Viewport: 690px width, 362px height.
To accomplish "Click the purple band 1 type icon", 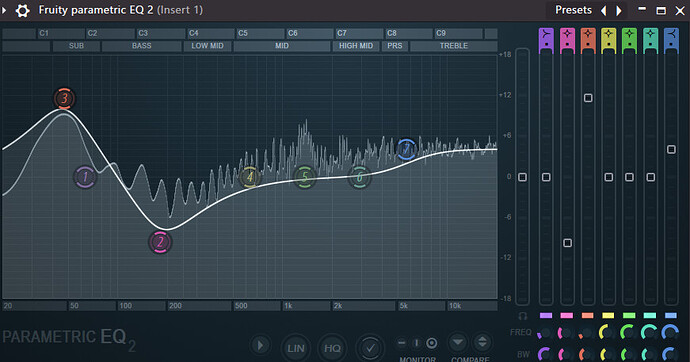I will point(546,34).
